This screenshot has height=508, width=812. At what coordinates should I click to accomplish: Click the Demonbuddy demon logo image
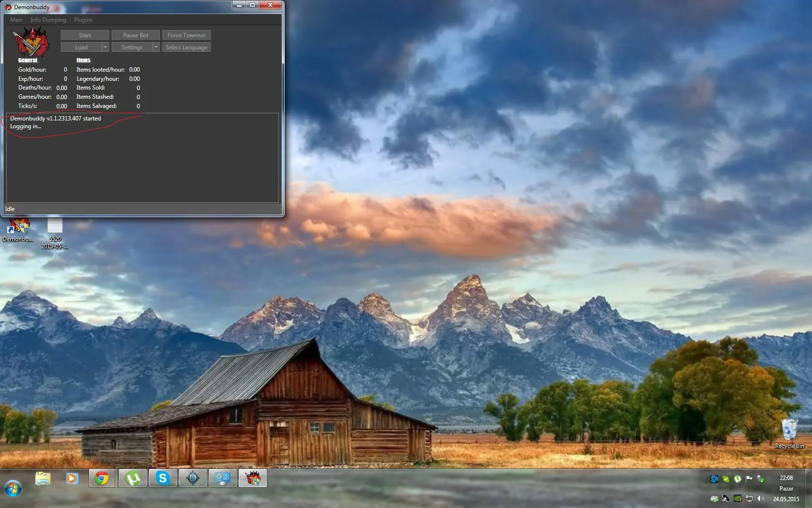tap(30, 42)
